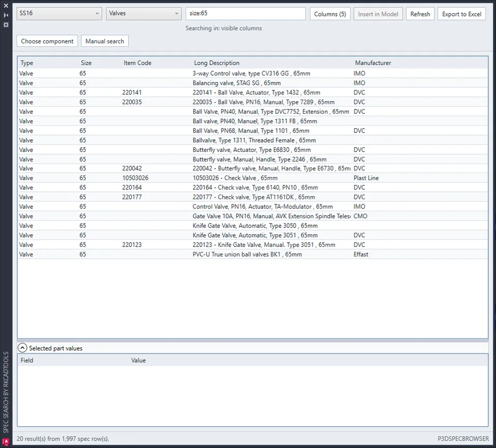The image size is (496, 448).
Task: Export results to Excel
Action: tap(461, 14)
